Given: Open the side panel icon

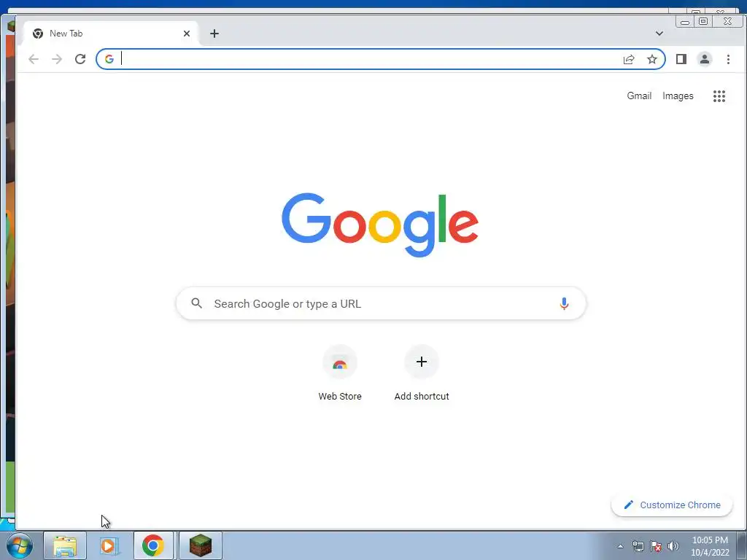Looking at the screenshot, I should [x=681, y=59].
